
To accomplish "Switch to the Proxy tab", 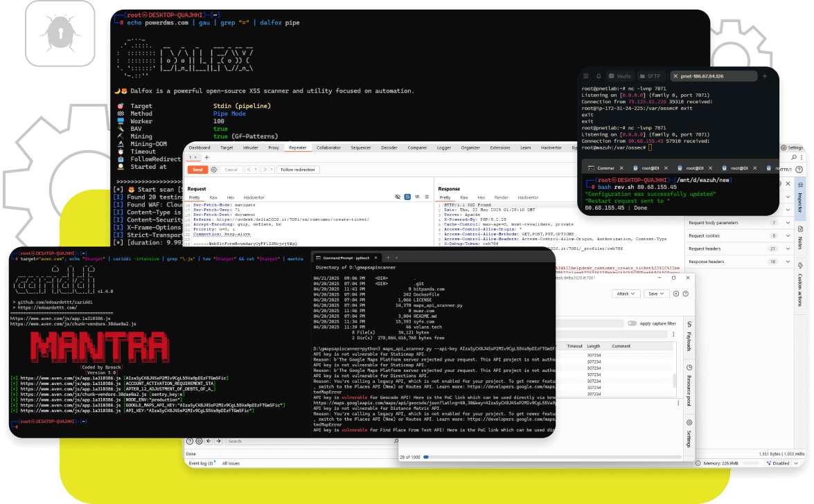I will pyautogui.click(x=274, y=148).
